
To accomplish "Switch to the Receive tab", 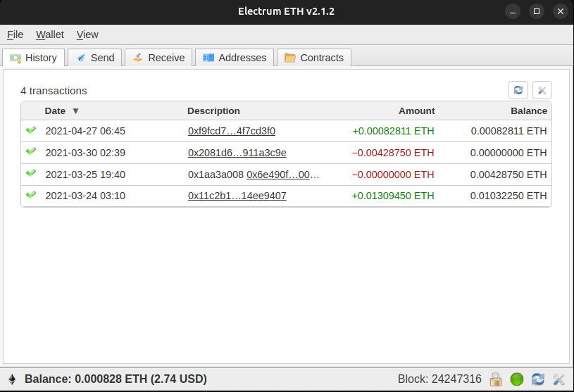I will pos(158,58).
